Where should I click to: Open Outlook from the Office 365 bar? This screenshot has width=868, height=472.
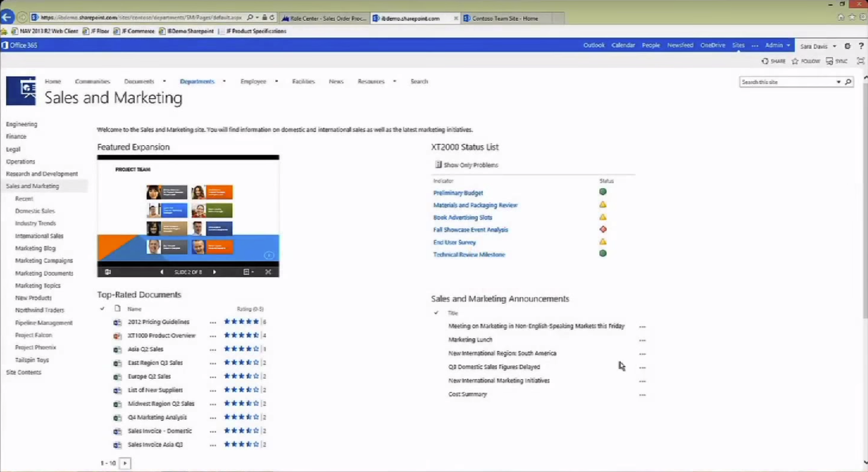593,45
